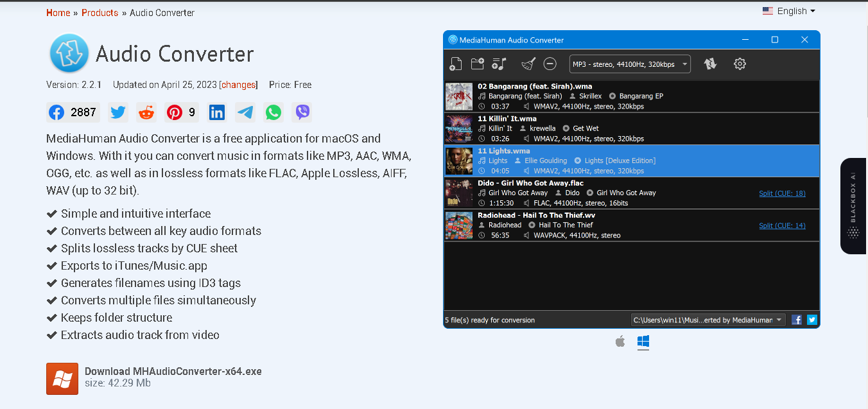Go to the Products breadcrumb link
Viewport: 868px width, 409px height.
tap(100, 12)
